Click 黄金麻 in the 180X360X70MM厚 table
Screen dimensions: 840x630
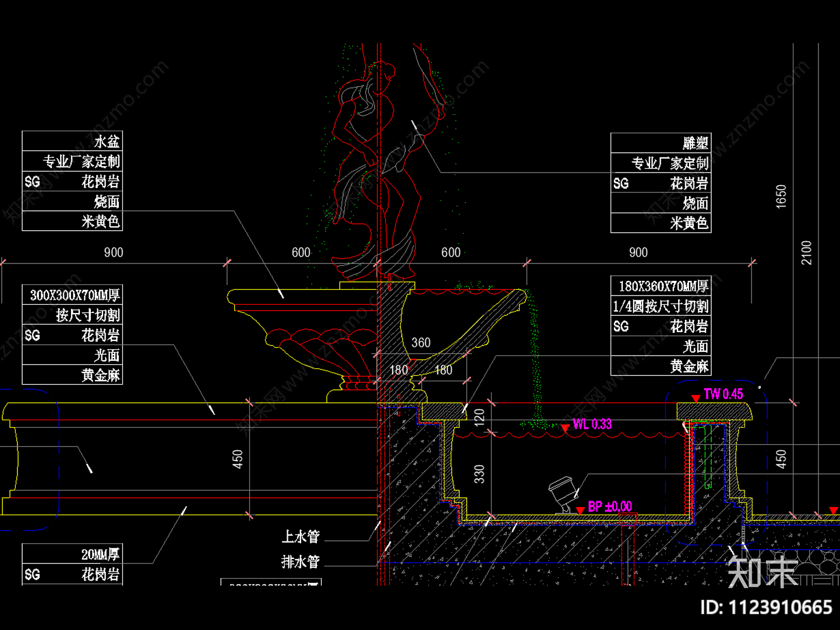pyautogui.click(x=689, y=367)
